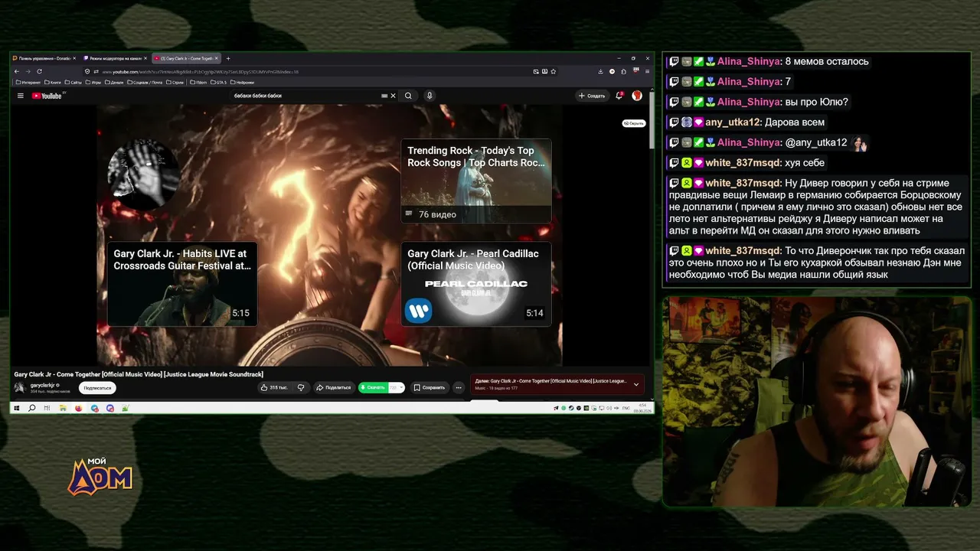Open the 'GTA 5' bookmarks folder
980x551 pixels.
click(x=219, y=82)
